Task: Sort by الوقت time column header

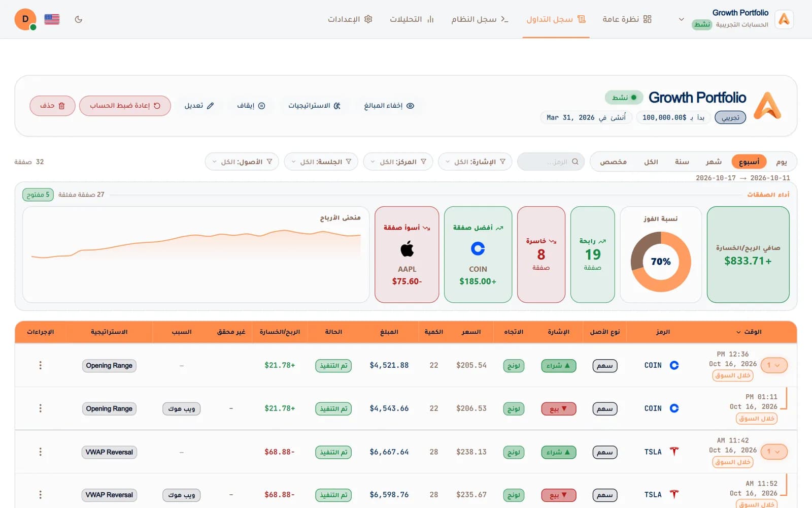Action: click(x=749, y=332)
